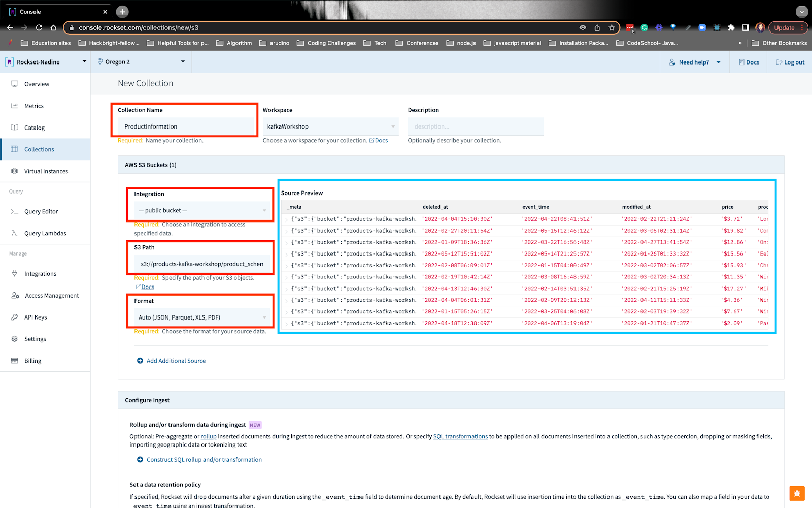Open the Coding Challenges bookmark folder

click(326, 43)
